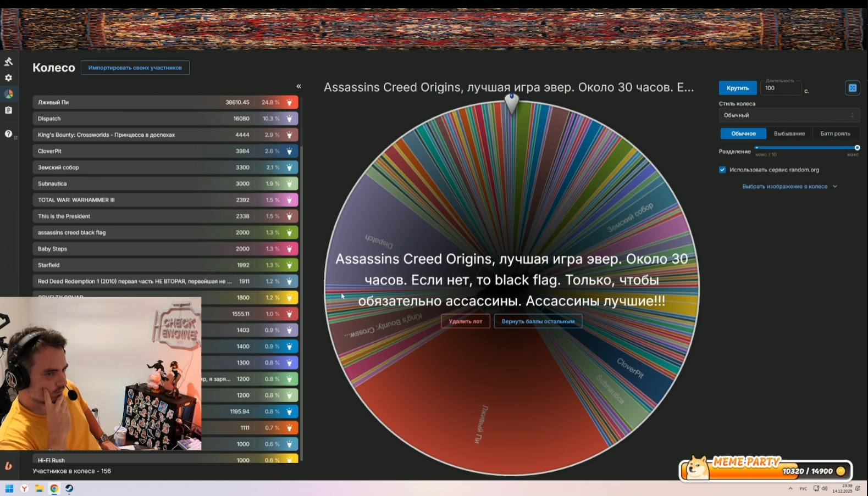Click the volume icon in system tray
868x496 pixels.
(x=824, y=488)
